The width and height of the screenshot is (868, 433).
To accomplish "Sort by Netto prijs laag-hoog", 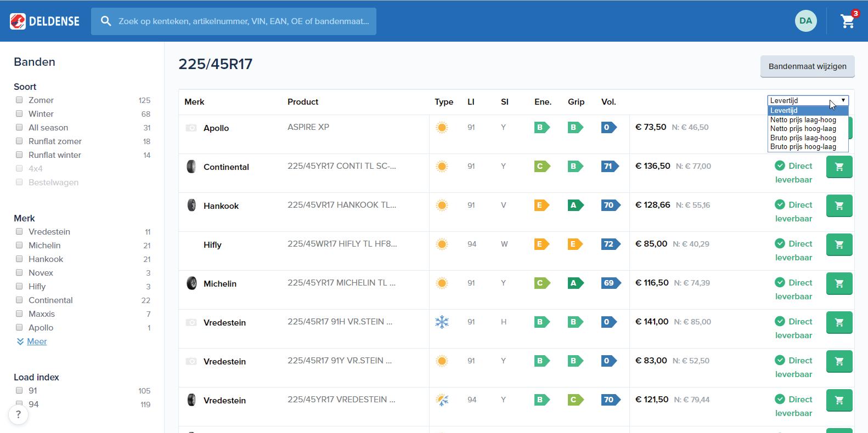I will tap(808, 119).
